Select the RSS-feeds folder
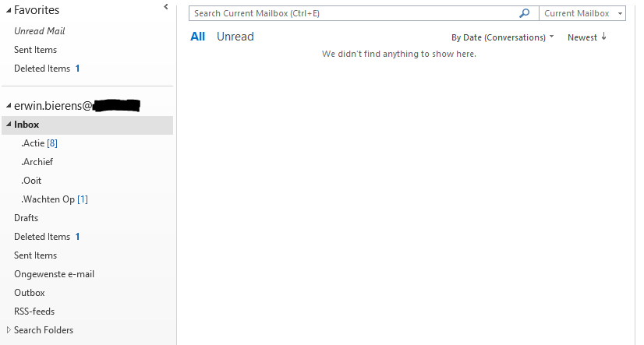Screen dimensions: 644x345 [x=34, y=312]
